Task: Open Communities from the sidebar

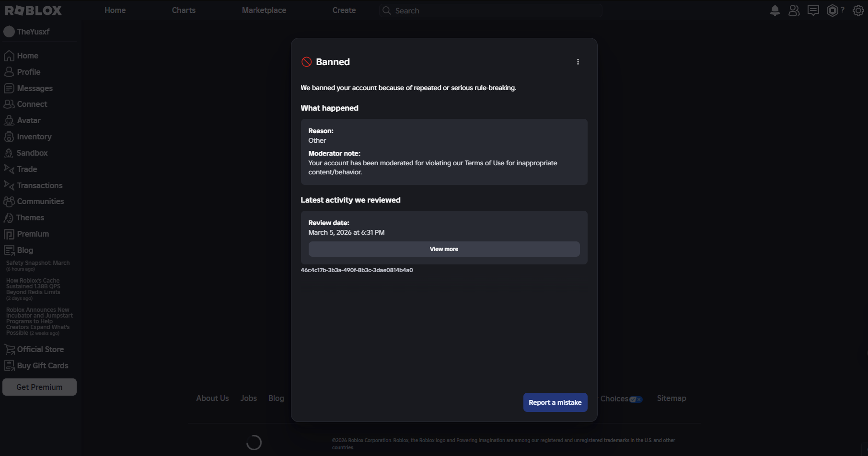Action: (34, 201)
